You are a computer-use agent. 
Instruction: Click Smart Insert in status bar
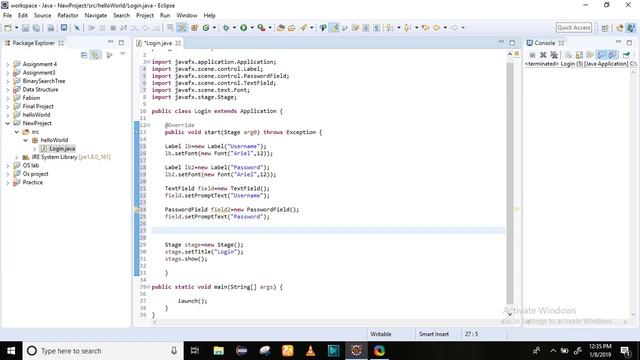[x=433, y=334]
